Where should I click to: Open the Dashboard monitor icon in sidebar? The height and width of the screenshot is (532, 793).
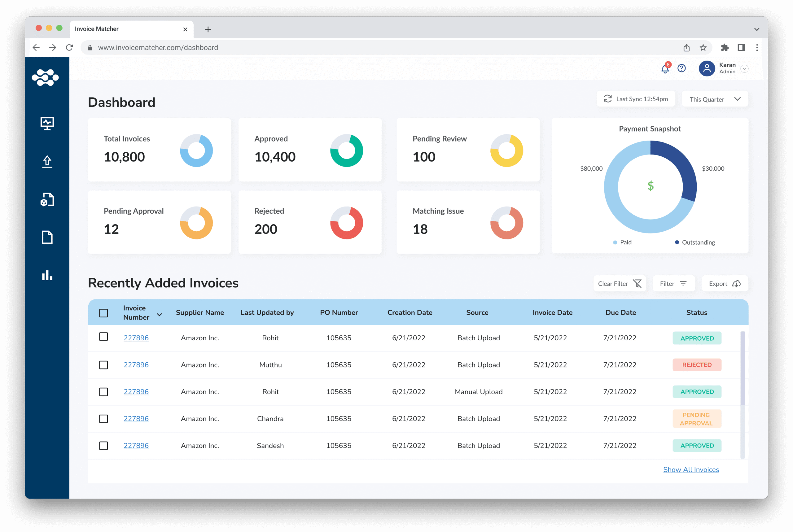tap(47, 124)
